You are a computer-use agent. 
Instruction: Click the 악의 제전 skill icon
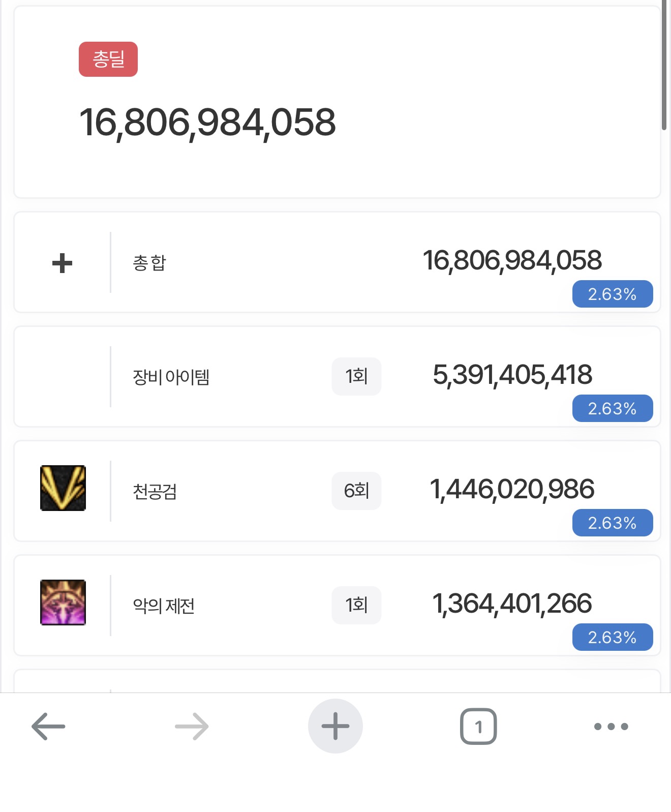tap(63, 603)
